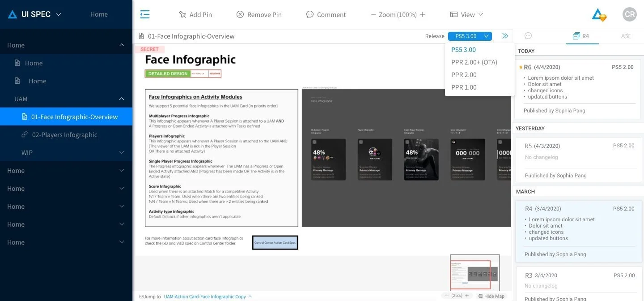This screenshot has height=301, width=644.
Task: Switch to the comments tab in right panel
Action: point(528,36)
